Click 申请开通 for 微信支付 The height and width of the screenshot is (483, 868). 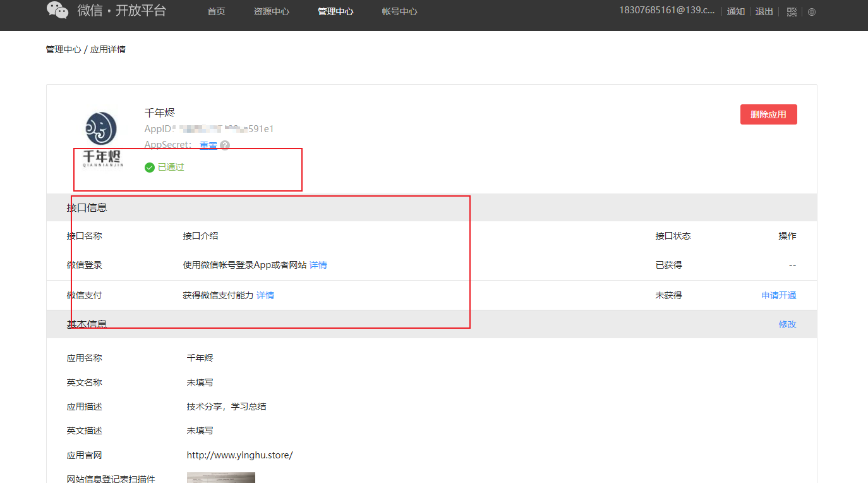(x=779, y=295)
